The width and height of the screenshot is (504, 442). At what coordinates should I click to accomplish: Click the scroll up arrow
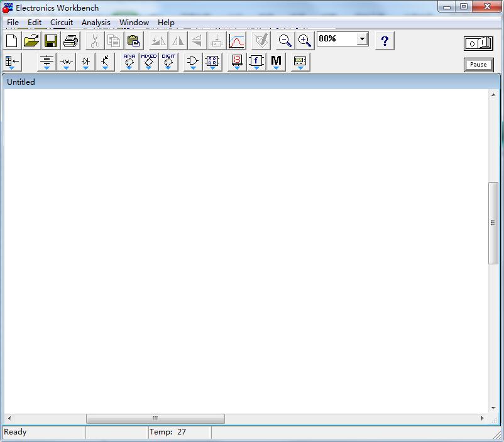tap(493, 95)
